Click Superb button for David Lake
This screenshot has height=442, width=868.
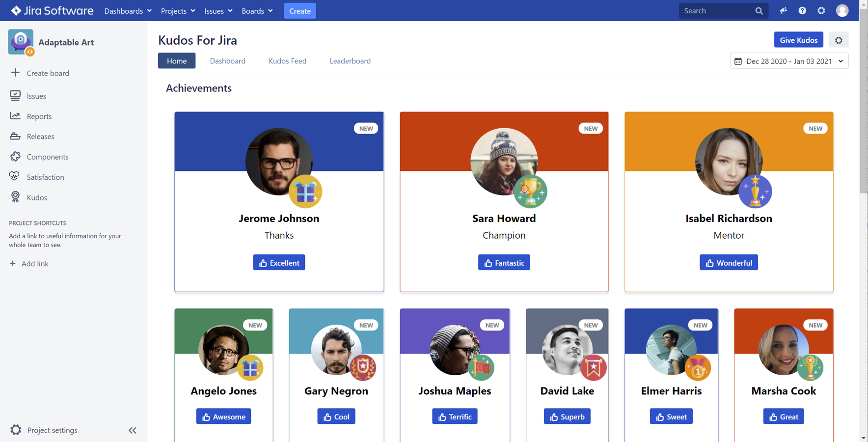[567, 416]
